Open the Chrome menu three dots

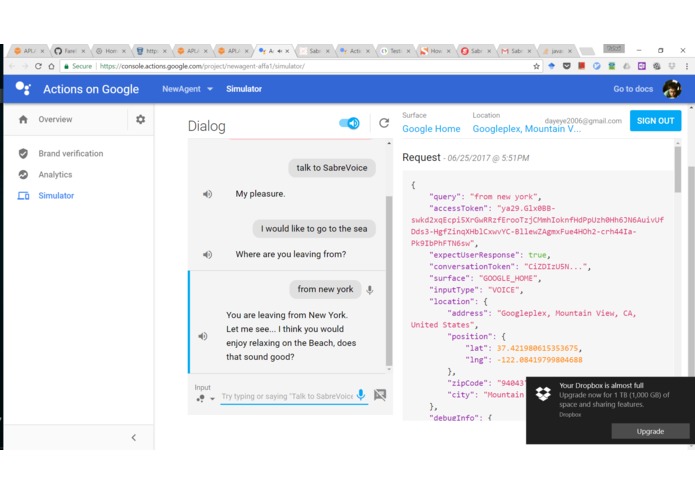coord(687,66)
